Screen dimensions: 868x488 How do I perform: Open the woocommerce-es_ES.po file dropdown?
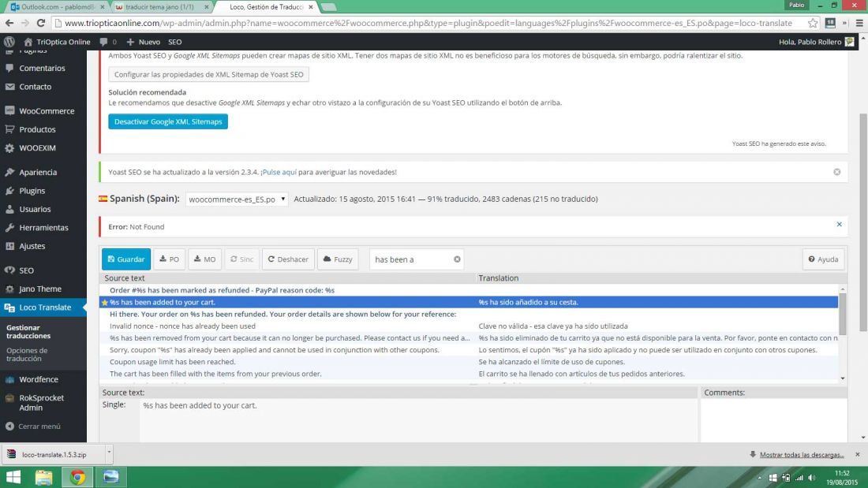point(237,199)
